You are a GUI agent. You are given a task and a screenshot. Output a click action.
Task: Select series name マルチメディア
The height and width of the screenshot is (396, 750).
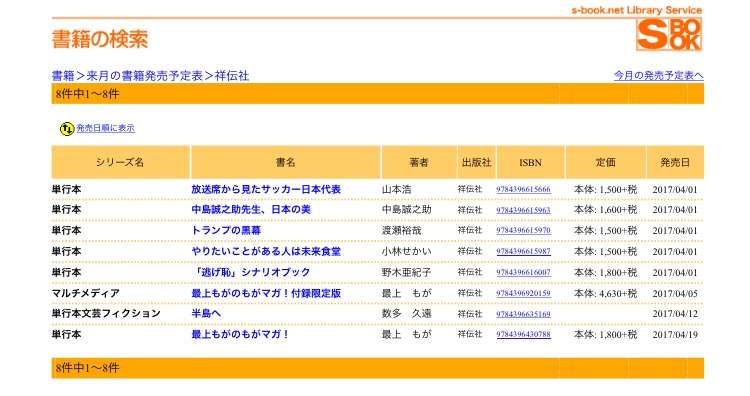click(x=86, y=293)
